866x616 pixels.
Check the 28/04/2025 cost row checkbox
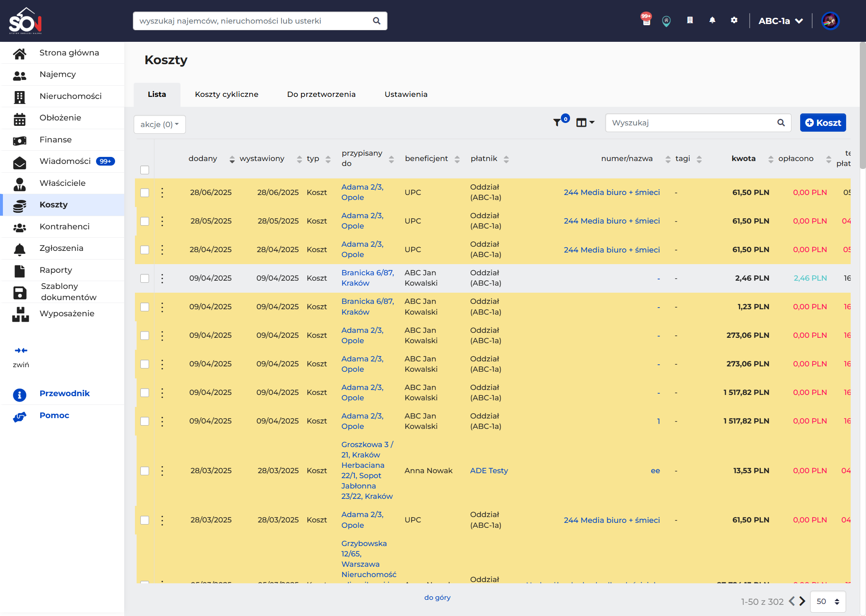(x=144, y=250)
